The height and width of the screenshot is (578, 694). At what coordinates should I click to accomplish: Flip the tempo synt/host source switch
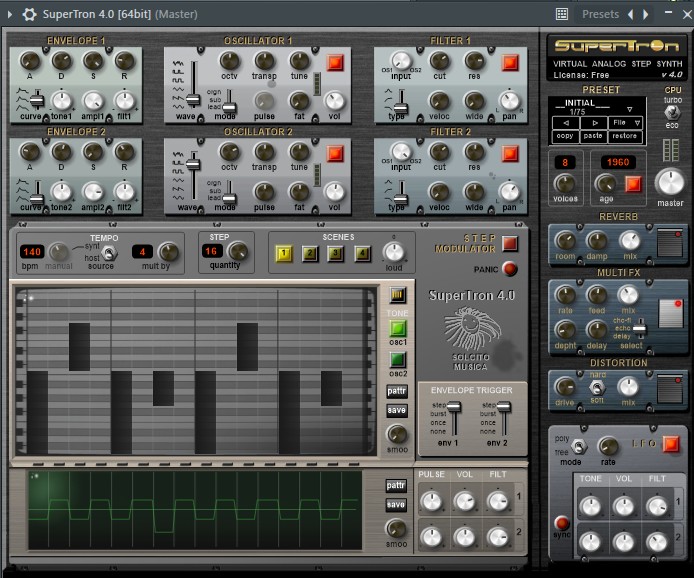(x=109, y=254)
